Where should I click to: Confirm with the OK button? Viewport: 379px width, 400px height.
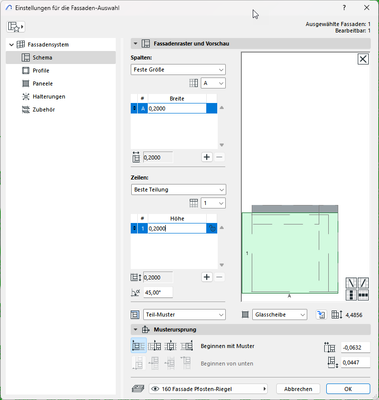coord(348,389)
